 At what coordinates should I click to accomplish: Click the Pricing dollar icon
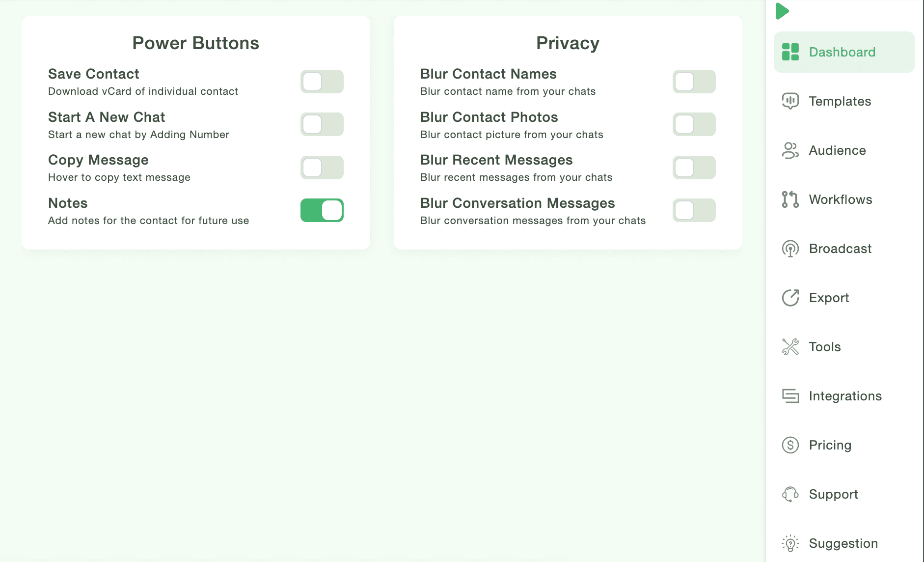click(x=790, y=445)
